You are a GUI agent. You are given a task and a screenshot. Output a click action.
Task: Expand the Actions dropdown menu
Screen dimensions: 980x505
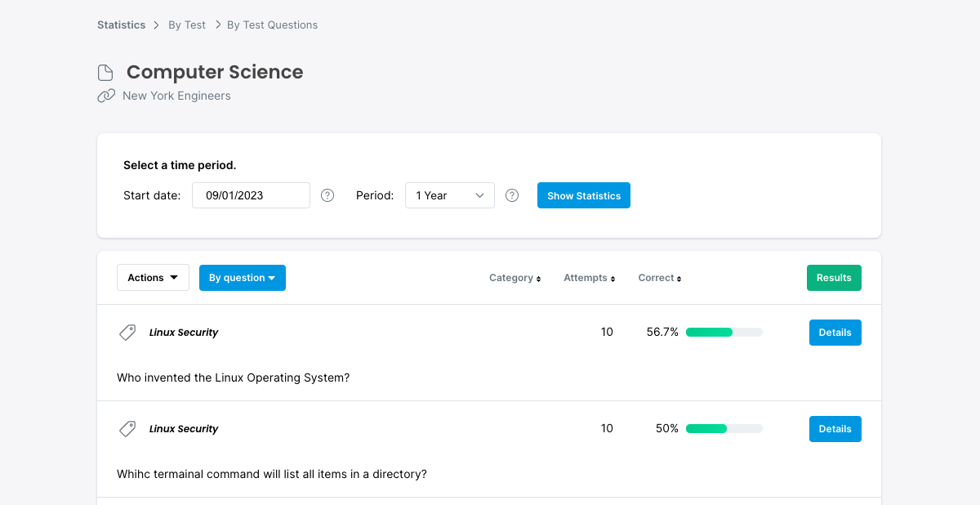tap(153, 278)
